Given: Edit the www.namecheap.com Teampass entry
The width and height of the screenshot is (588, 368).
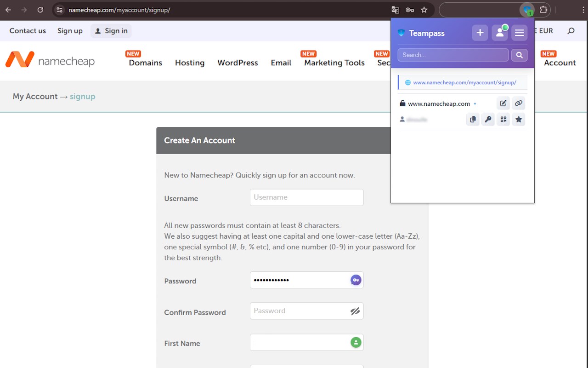Looking at the screenshot, I should [x=503, y=103].
